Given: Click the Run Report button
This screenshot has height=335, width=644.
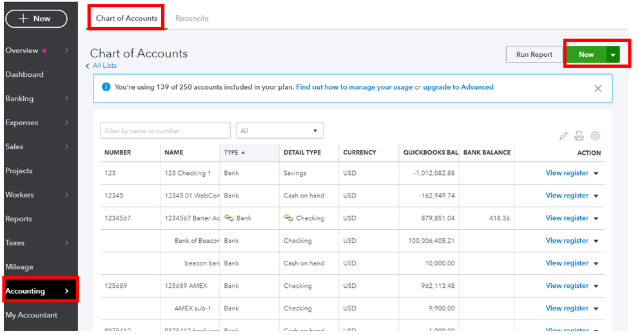Looking at the screenshot, I should click(534, 55).
